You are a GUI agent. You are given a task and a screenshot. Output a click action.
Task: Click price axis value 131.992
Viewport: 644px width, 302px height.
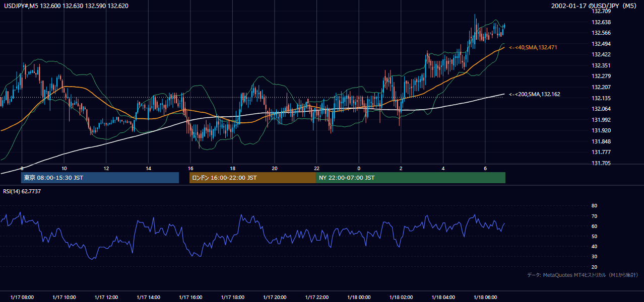click(x=601, y=120)
